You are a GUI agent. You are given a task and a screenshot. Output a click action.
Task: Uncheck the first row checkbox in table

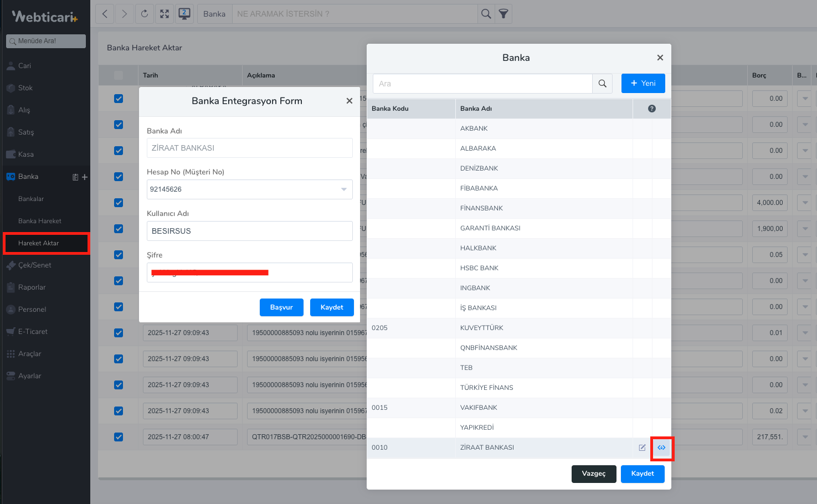click(x=119, y=99)
